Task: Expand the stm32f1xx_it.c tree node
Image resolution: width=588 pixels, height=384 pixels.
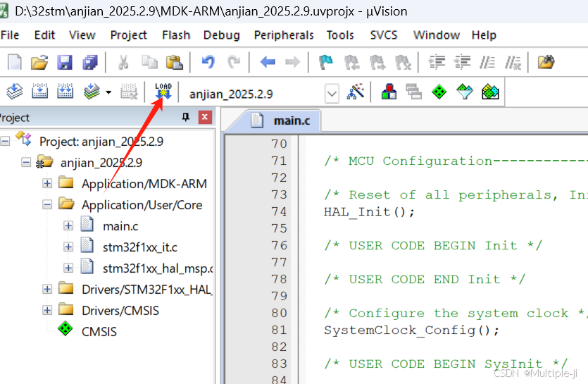Action: pyautogui.click(x=68, y=247)
